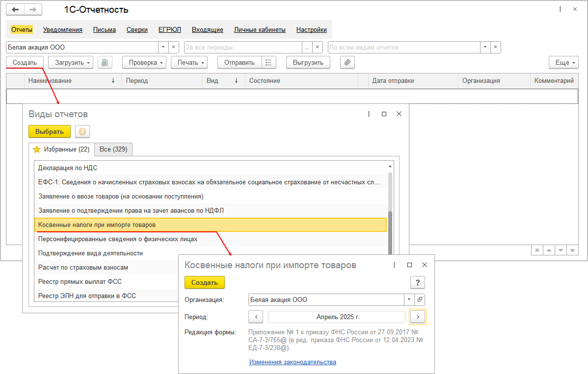Expand the Организация dropdown in the dialog
The width and height of the screenshot is (588, 374).
[x=409, y=299]
